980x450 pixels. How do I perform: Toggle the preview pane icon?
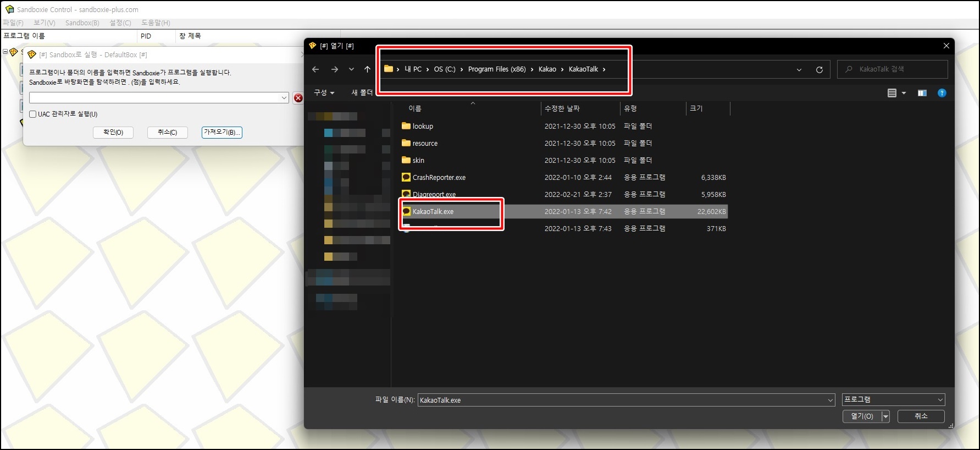(922, 93)
